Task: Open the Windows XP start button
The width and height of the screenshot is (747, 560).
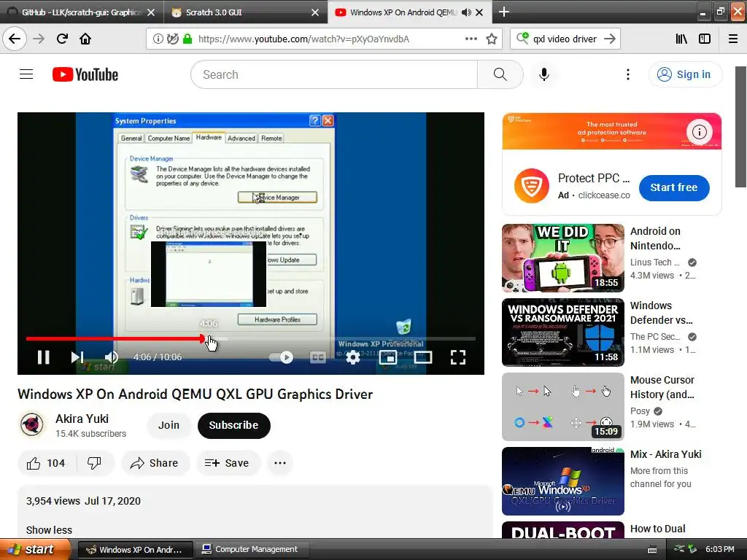Action: click(35, 549)
